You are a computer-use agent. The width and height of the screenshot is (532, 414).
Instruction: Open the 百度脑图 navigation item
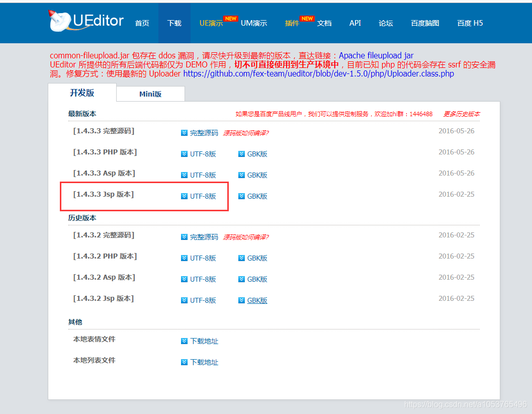click(425, 23)
